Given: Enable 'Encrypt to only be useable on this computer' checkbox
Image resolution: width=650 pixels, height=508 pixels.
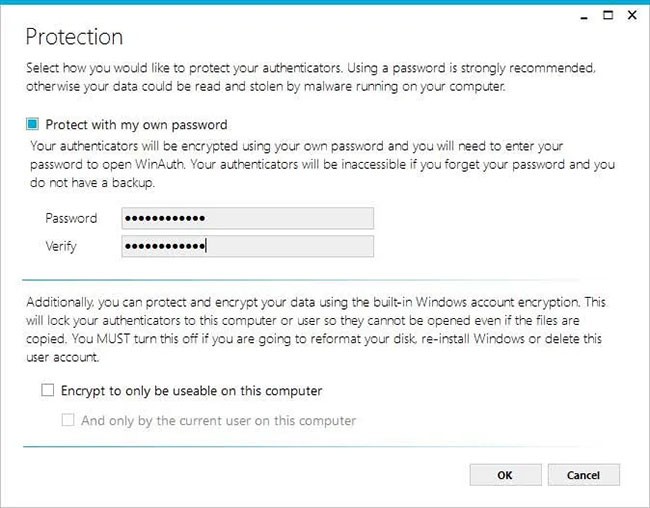Looking at the screenshot, I should (47, 391).
